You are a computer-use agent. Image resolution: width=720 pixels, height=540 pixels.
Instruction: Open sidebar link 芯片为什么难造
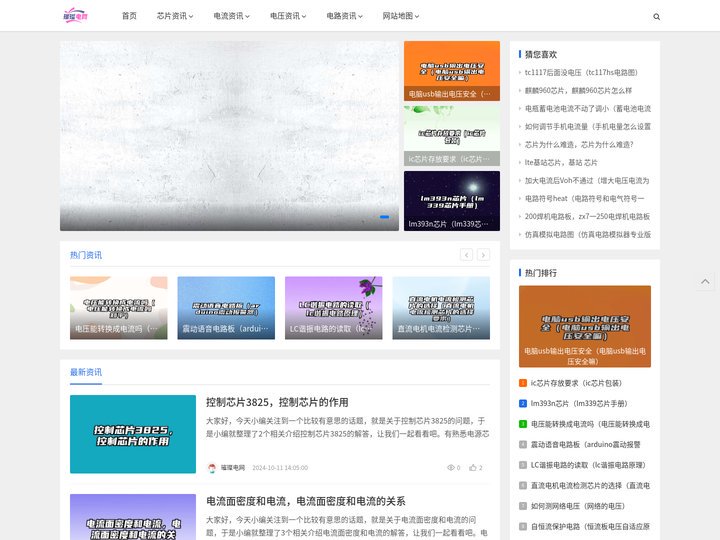coord(579,144)
